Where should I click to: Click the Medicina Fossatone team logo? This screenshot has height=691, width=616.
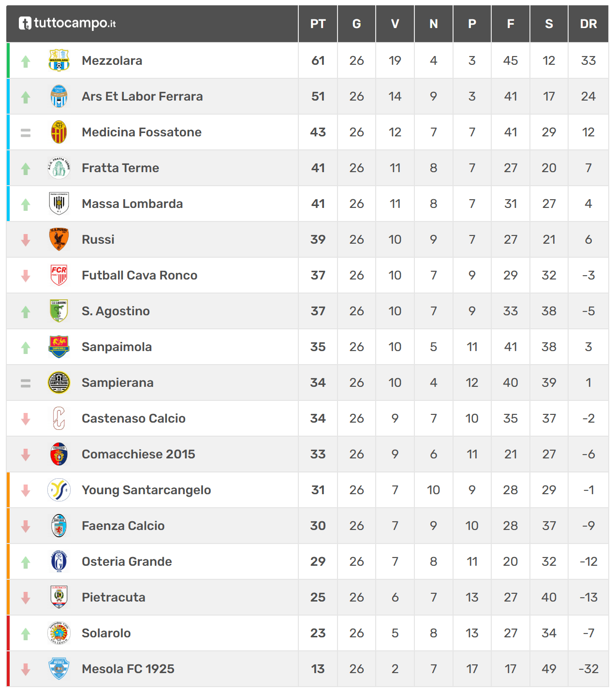click(59, 132)
